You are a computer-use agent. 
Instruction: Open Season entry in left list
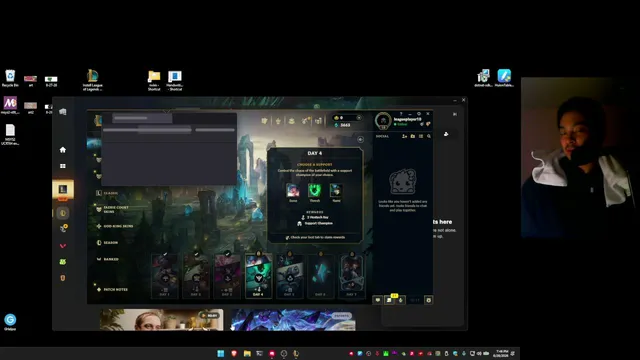(x=107, y=242)
